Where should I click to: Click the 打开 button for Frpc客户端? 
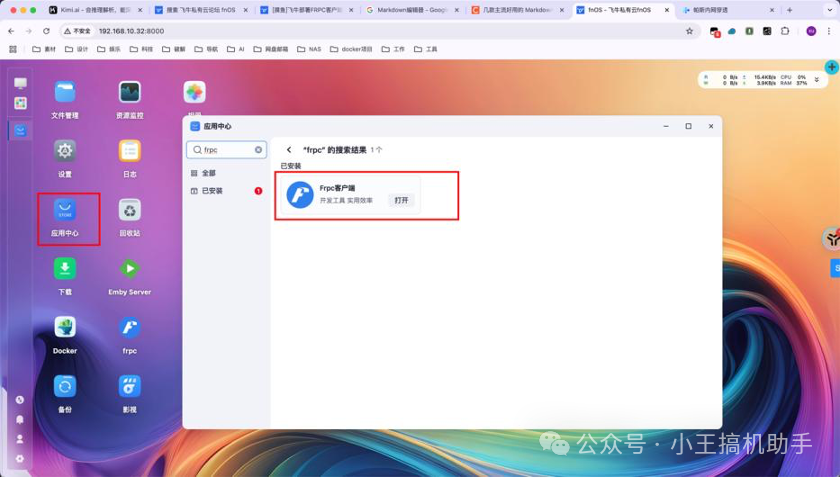(x=401, y=200)
